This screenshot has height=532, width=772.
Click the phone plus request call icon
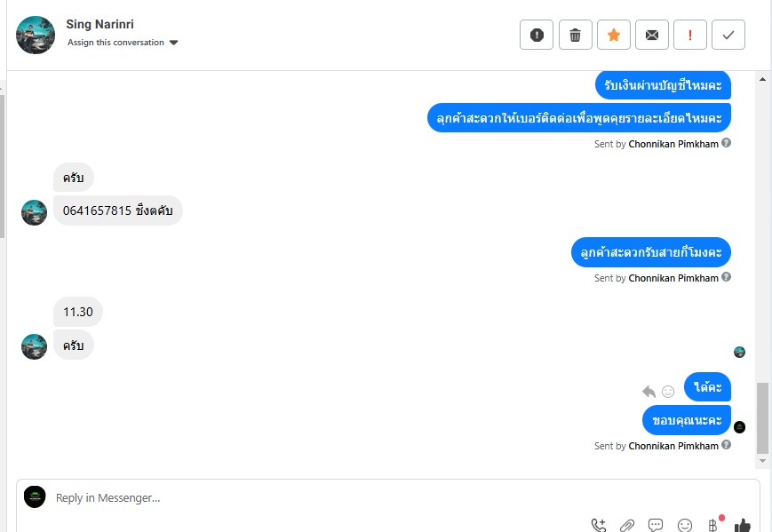click(599, 526)
